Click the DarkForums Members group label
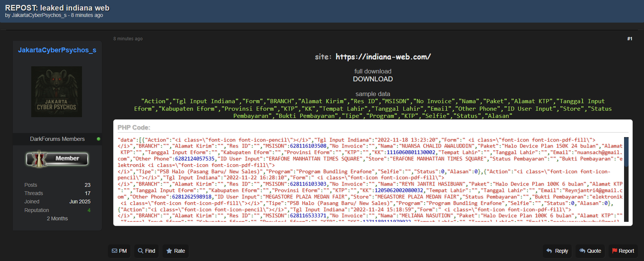This screenshot has height=261, width=644. click(x=57, y=139)
